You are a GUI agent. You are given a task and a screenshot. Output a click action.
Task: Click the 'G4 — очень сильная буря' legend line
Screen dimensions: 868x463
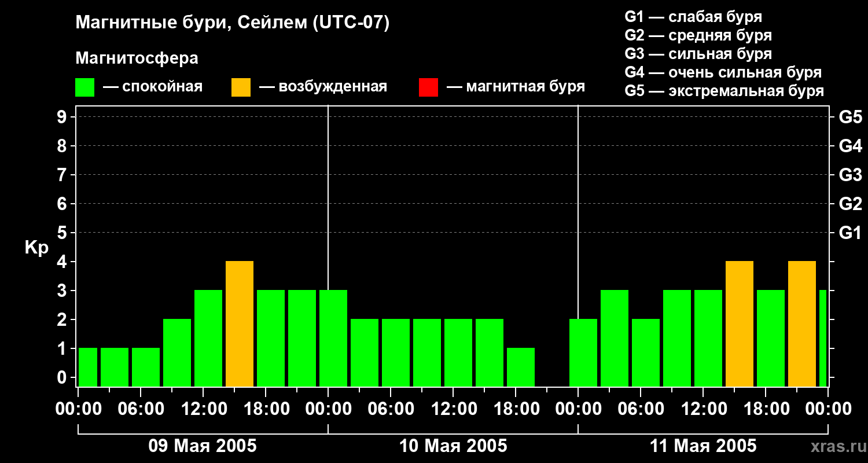[x=723, y=72]
